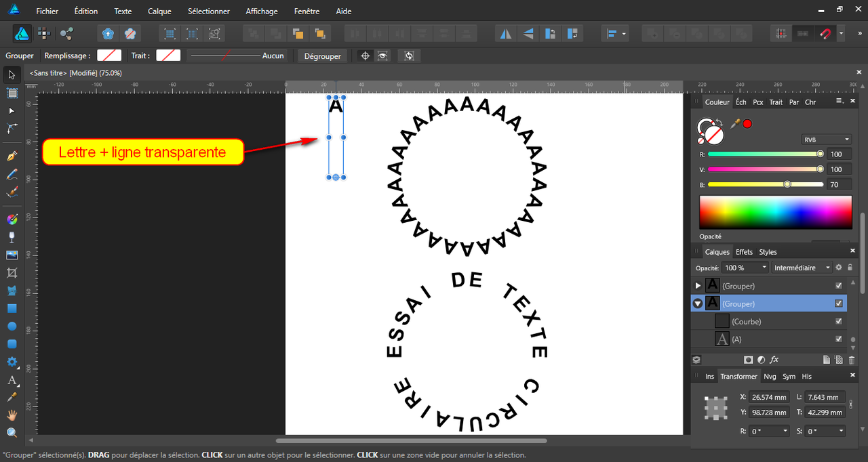Toggle visibility of the (Courbe) layer
Viewport: 868px width, 462px height.
(x=839, y=321)
